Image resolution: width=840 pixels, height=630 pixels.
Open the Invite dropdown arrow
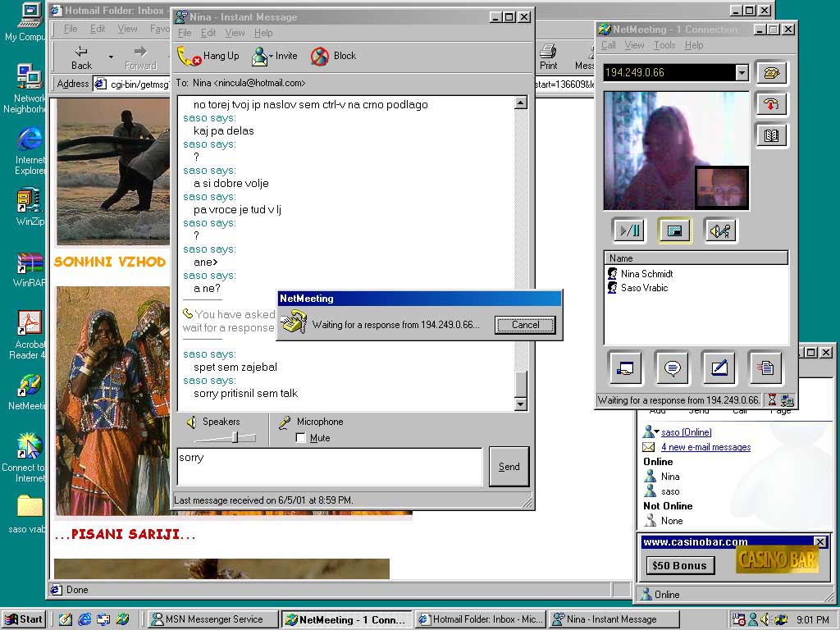tap(271, 56)
